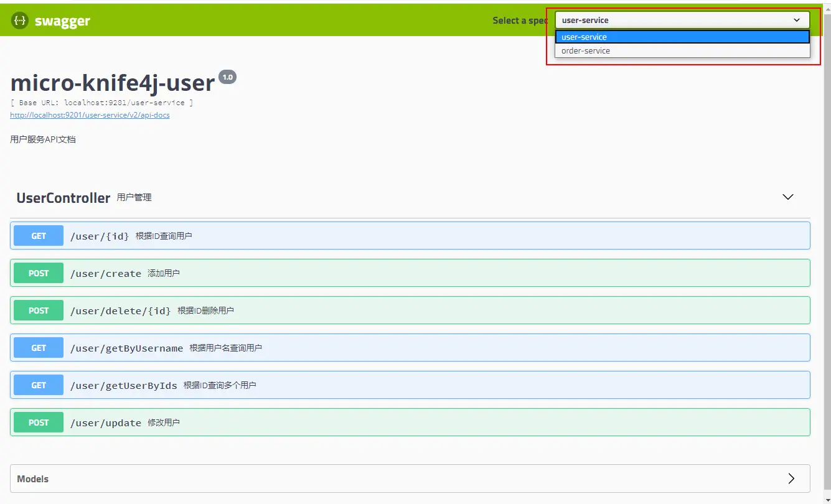Expand GET /user/getByUsername operation

click(410, 348)
